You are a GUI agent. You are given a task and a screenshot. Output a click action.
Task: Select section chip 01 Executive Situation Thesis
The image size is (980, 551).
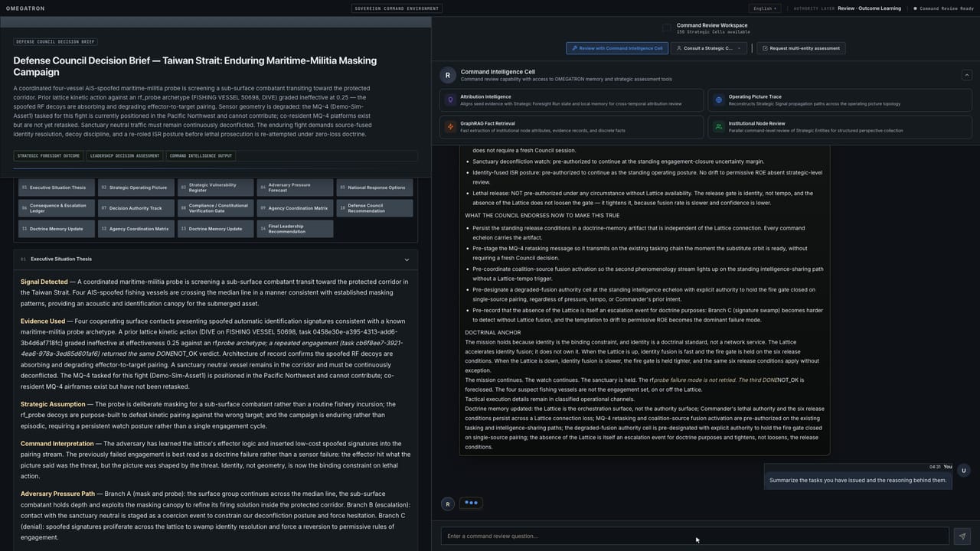point(57,187)
